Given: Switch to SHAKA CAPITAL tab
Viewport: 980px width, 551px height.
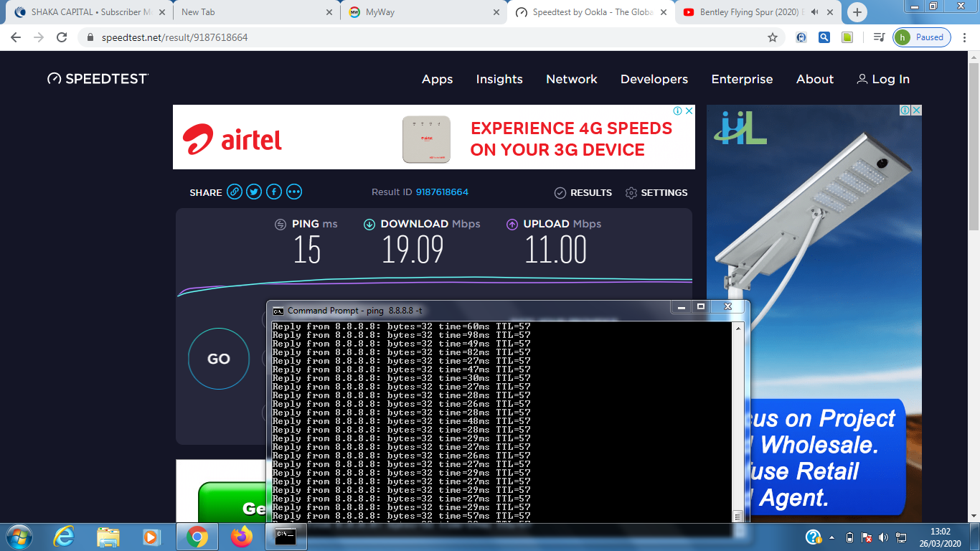Looking at the screenshot, I should 86,12.
